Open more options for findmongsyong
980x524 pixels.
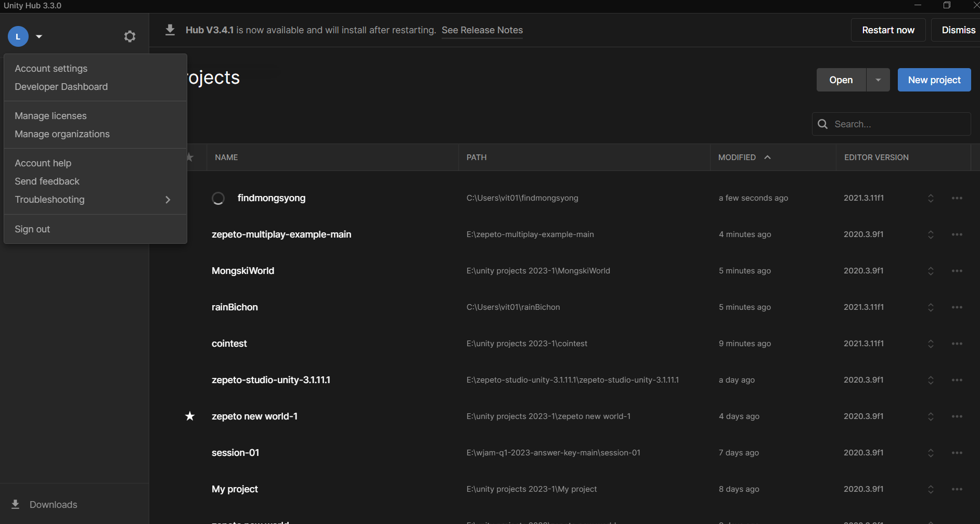(957, 198)
